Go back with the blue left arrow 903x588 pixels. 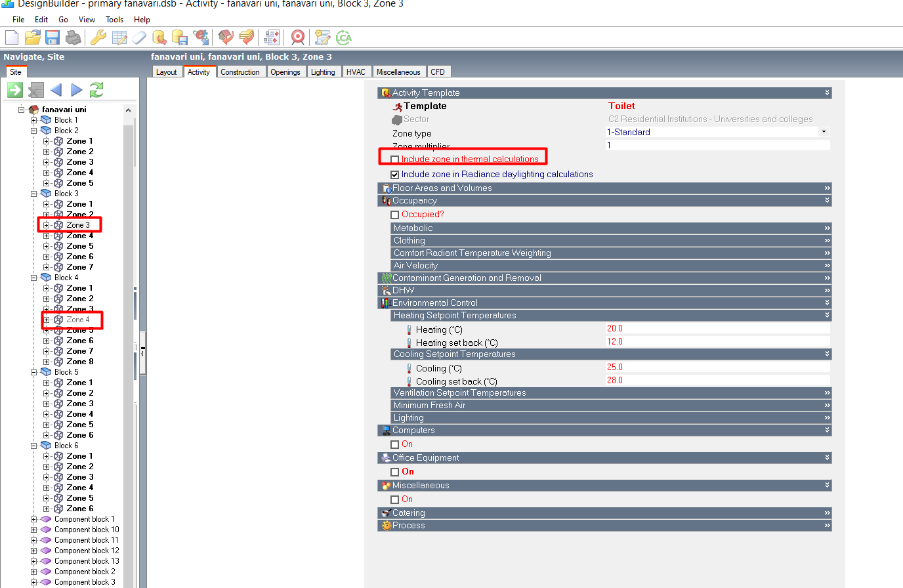tap(56, 90)
